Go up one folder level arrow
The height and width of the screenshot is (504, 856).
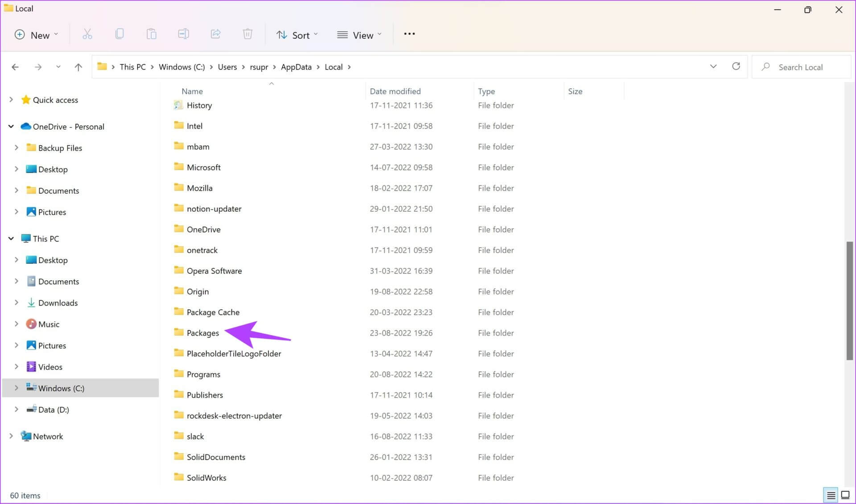pyautogui.click(x=78, y=67)
